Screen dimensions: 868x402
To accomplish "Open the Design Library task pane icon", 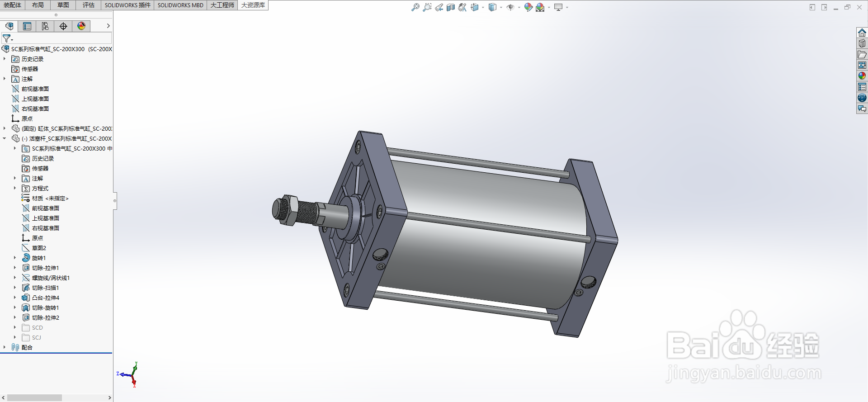I will tap(862, 43).
